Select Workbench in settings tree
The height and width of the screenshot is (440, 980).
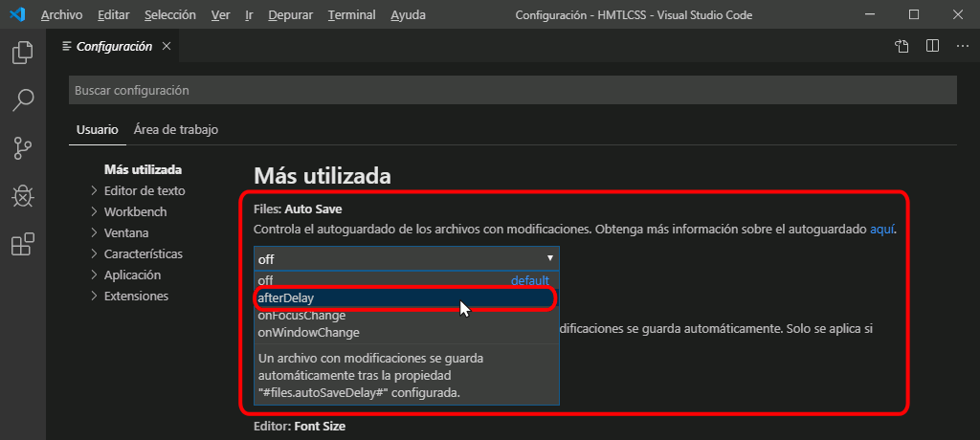pyautogui.click(x=136, y=212)
